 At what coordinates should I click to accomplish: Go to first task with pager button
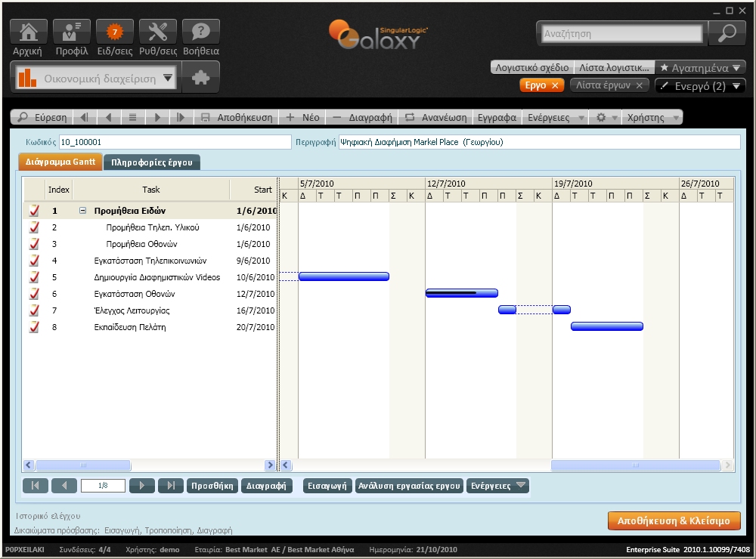[36, 486]
